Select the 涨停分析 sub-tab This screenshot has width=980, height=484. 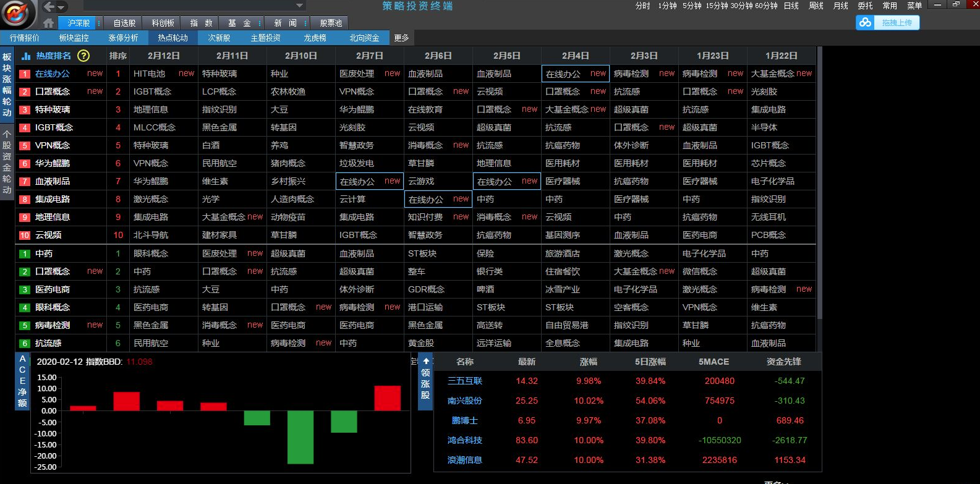pos(124,38)
